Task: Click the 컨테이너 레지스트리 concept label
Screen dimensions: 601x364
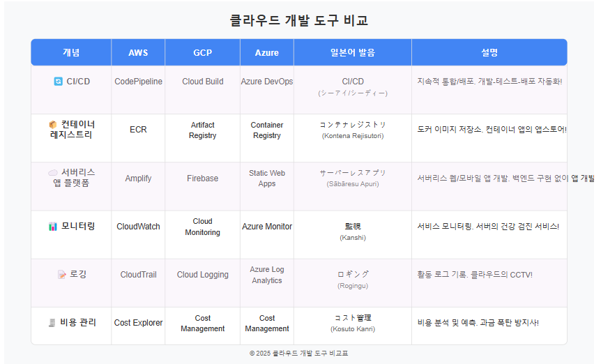Action: pyautogui.click(x=71, y=130)
